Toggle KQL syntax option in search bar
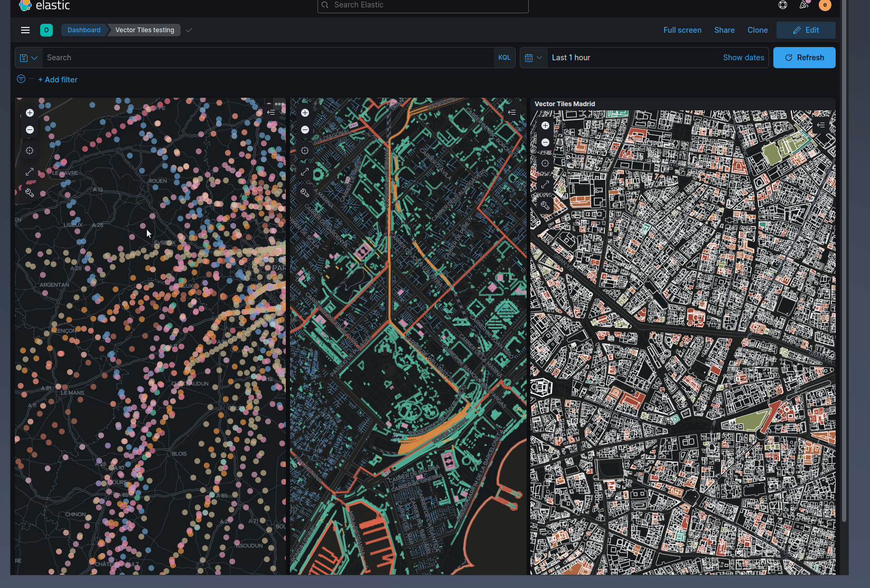The width and height of the screenshot is (870, 588). (504, 57)
